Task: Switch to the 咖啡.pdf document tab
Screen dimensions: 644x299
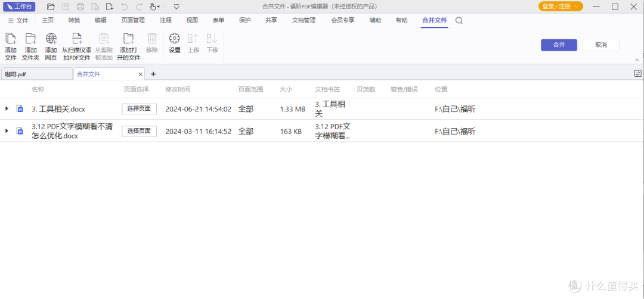Action: 36,74
